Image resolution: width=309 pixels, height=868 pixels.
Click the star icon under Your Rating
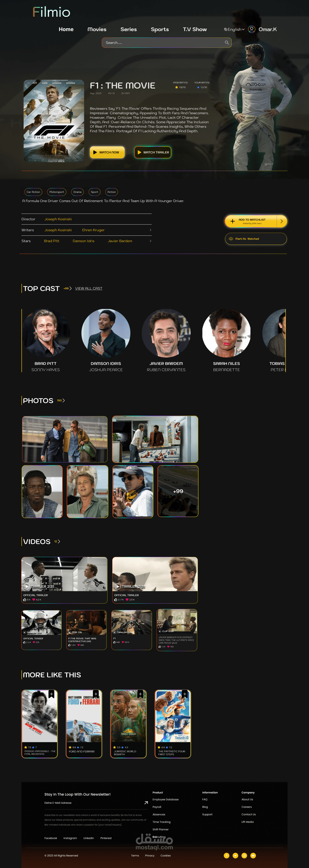pyautogui.click(x=198, y=87)
